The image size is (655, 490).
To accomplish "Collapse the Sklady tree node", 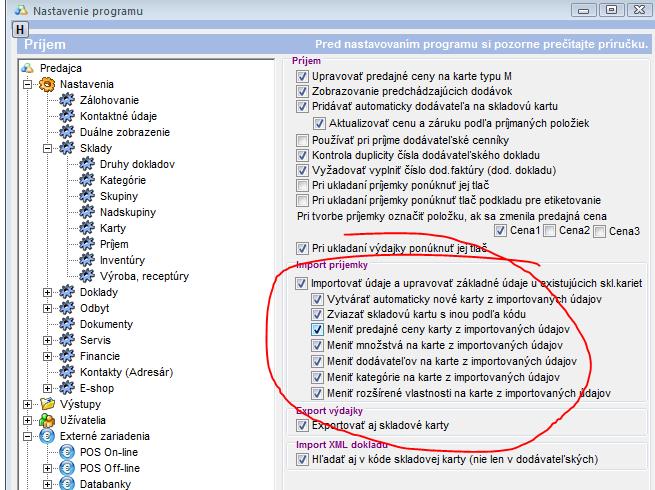I will pyautogui.click(x=47, y=148).
